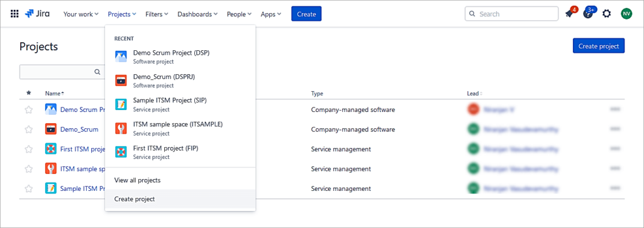
Task: Click the magnifier icon in projects filter box
Action: 97,72
